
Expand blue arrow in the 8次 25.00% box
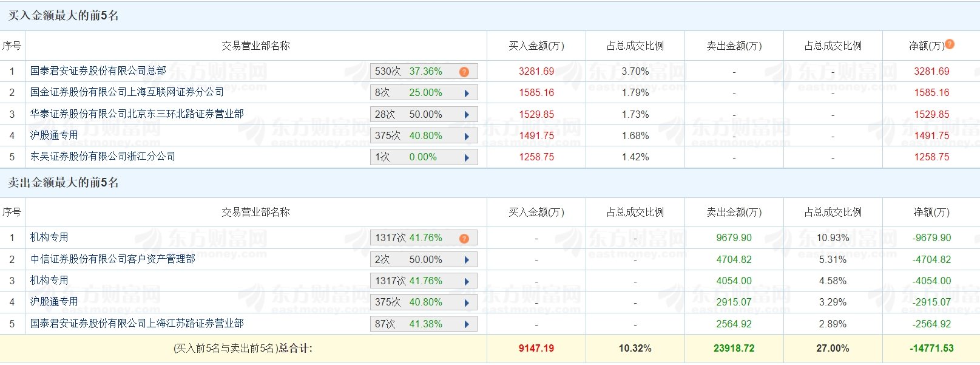pos(467,93)
